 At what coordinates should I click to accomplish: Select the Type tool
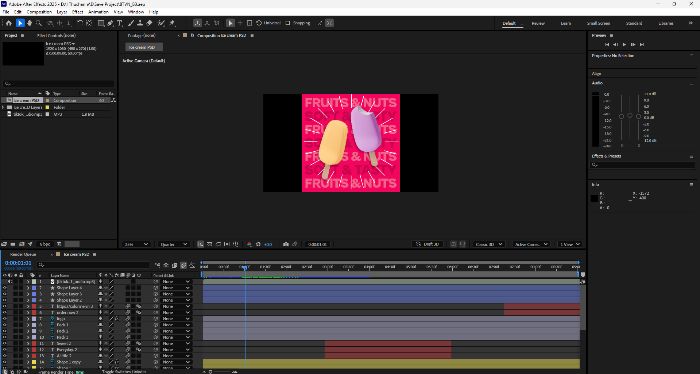(120, 23)
